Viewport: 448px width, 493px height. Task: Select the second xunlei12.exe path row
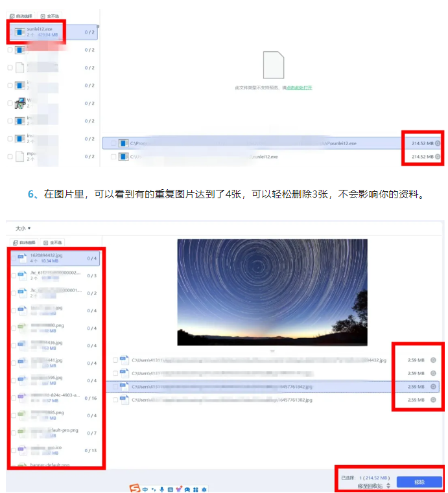[259, 157]
